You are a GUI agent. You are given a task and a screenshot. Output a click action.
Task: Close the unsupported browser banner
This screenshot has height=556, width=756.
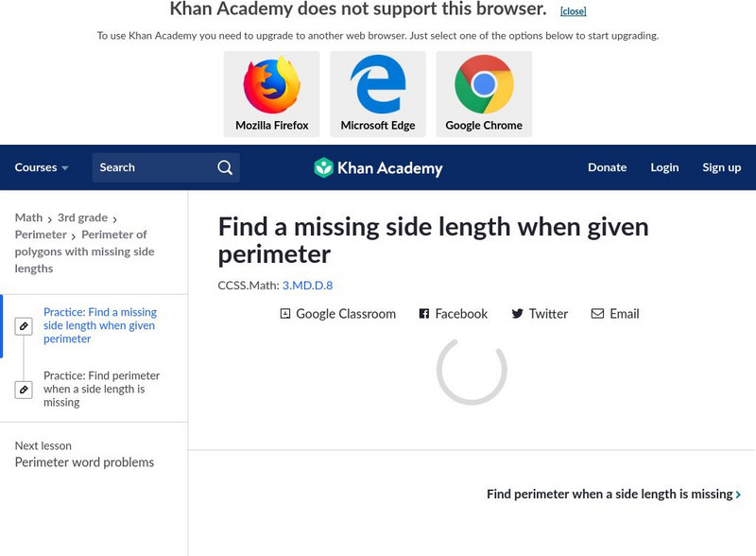click(x=573, y=11)
